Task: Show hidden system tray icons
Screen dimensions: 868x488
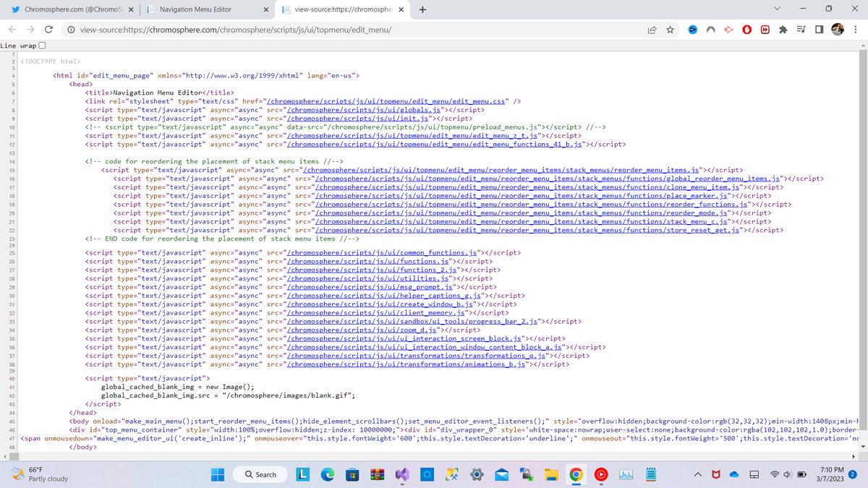Action: pyautogui.click(x=699, y=474)
